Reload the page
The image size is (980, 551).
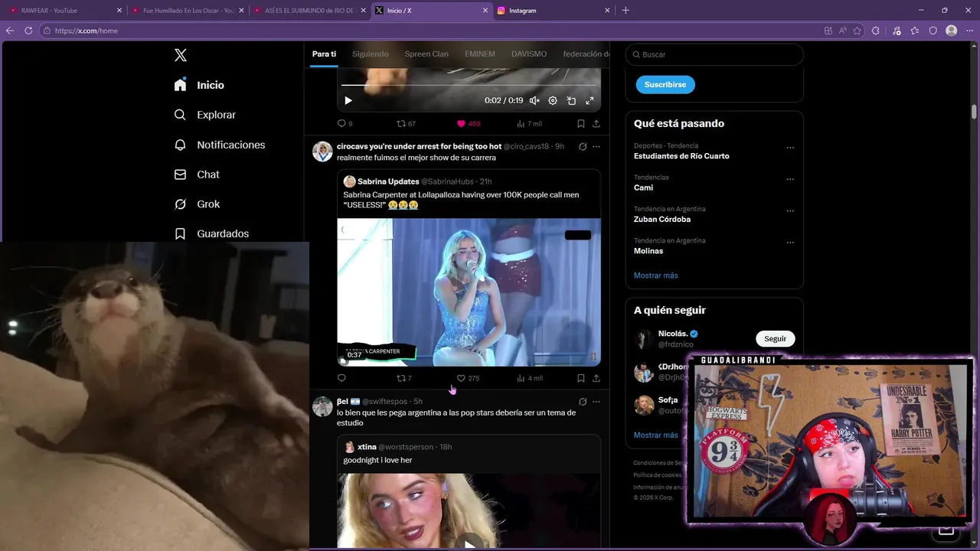coord(28,31)
